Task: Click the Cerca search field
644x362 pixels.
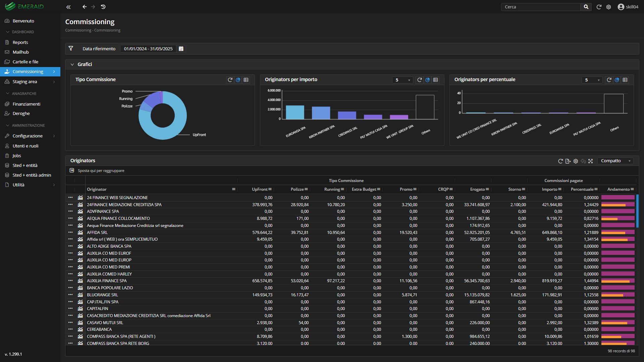Action: pyautogui.click(x=541, y=7)
